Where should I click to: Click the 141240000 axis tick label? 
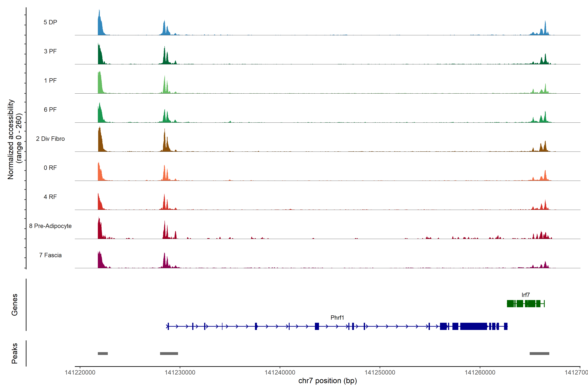coord(280,373)
